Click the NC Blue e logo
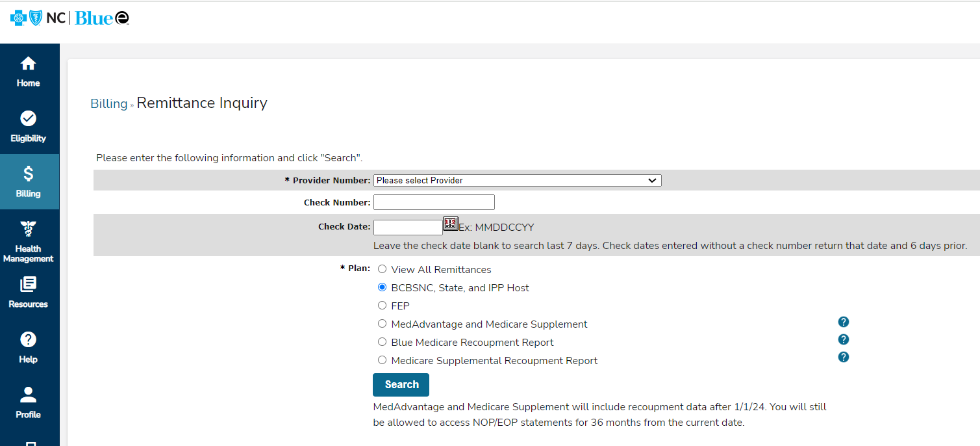980x446 pixels. [69, 17]
